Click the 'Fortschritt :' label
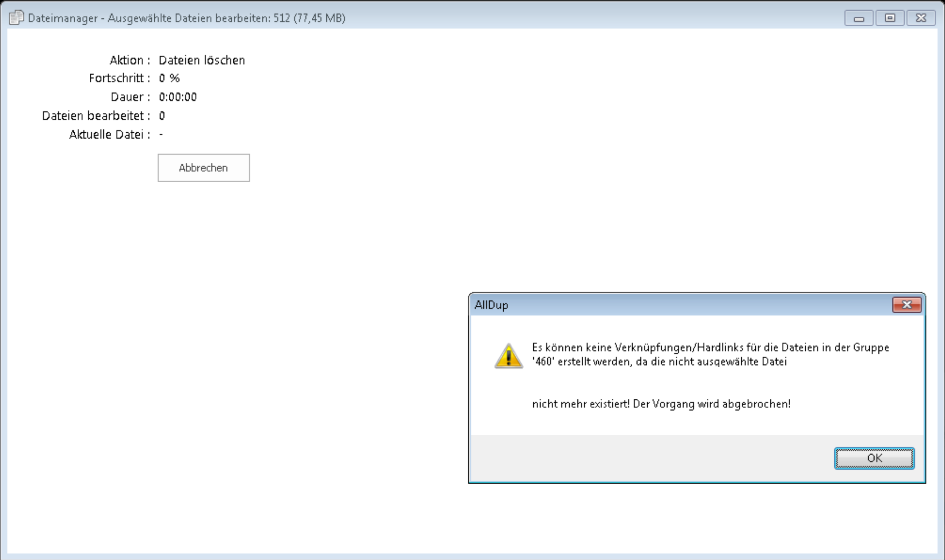945x560 pixels. [x=119, y=78]
